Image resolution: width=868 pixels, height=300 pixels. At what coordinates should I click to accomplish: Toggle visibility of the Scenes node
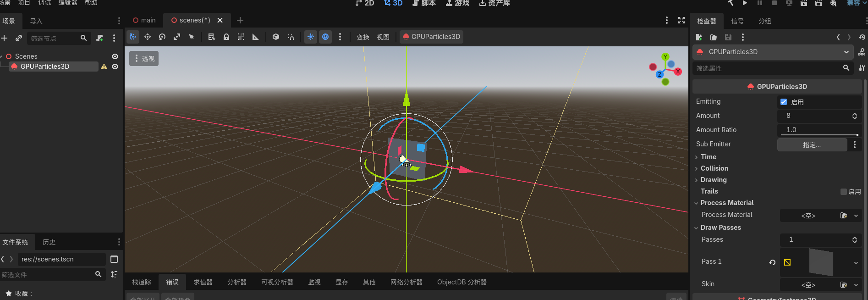115,56
